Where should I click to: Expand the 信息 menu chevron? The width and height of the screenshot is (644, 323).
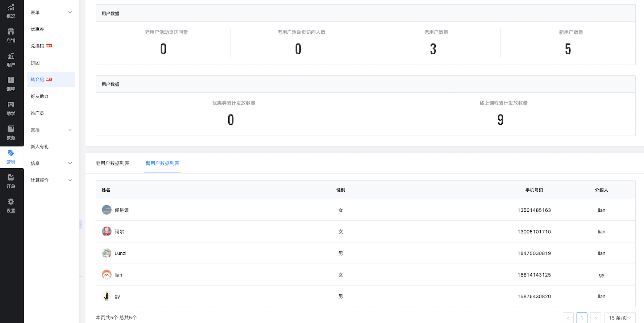click(70, 163)
